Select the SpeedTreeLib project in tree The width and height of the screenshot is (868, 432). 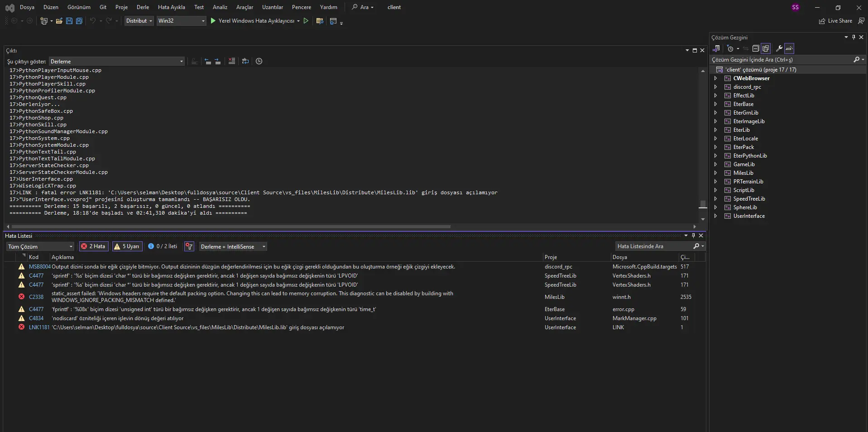(749, 199)
